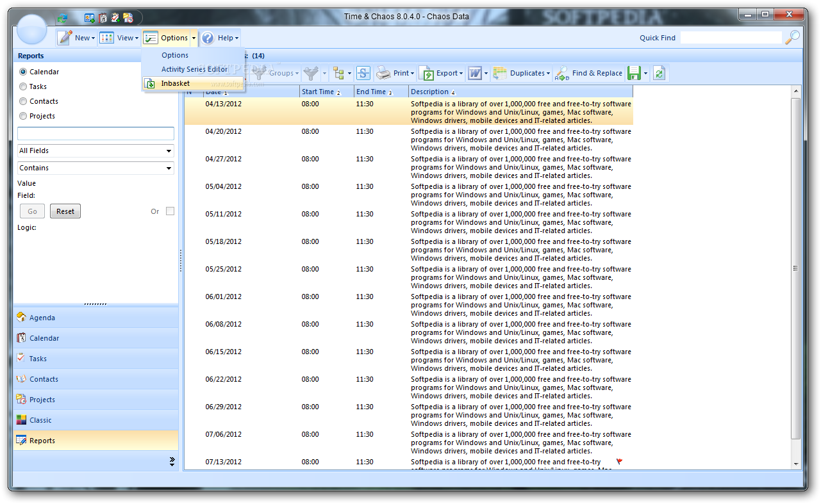Click the Options checklist icon
The image size is (821, 504).
151,38
